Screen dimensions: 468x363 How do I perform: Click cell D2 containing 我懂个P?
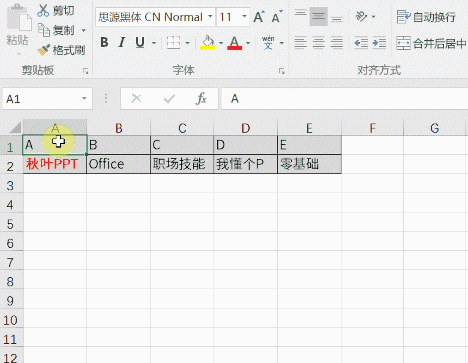(x=246, y=164)
